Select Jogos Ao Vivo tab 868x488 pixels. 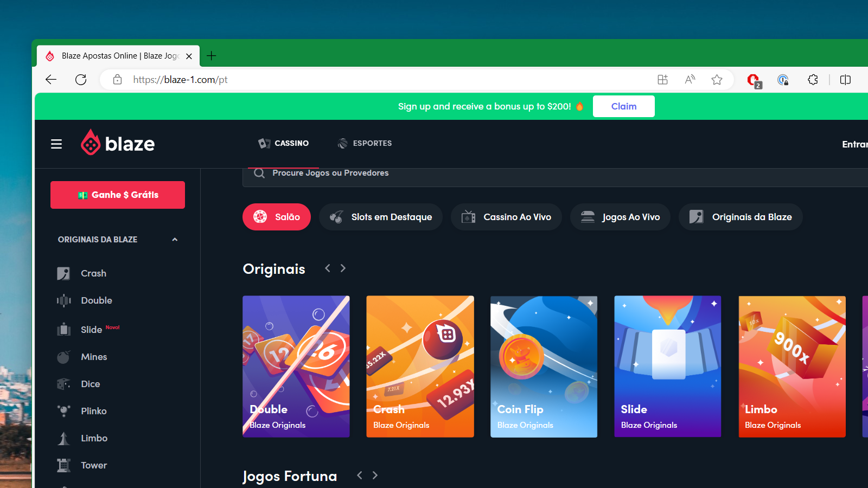(x=620, y=217)
